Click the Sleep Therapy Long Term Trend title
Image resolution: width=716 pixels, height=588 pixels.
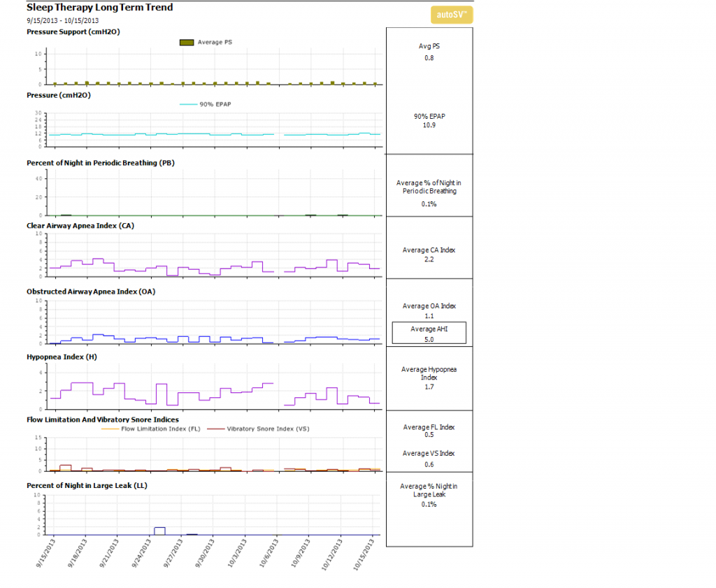[x=99, y=8]
